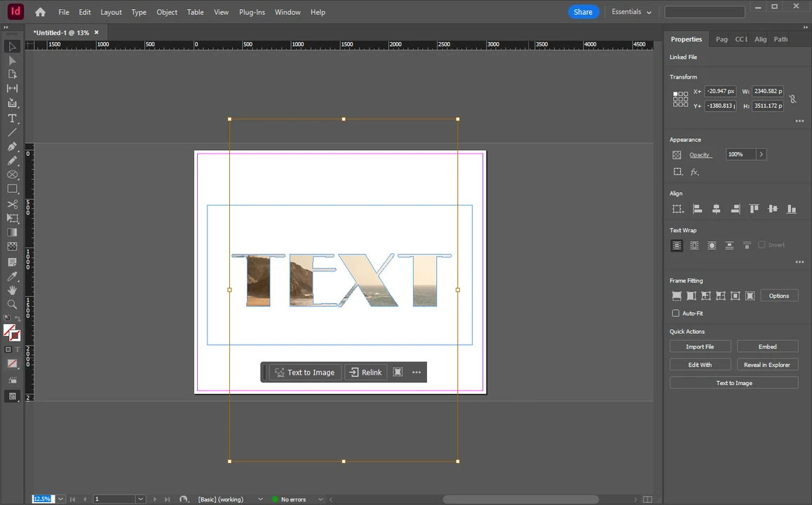Select the Type tool
Image resolution: width=812 pixels, height=505 pixels.
[x=13, y=119]
